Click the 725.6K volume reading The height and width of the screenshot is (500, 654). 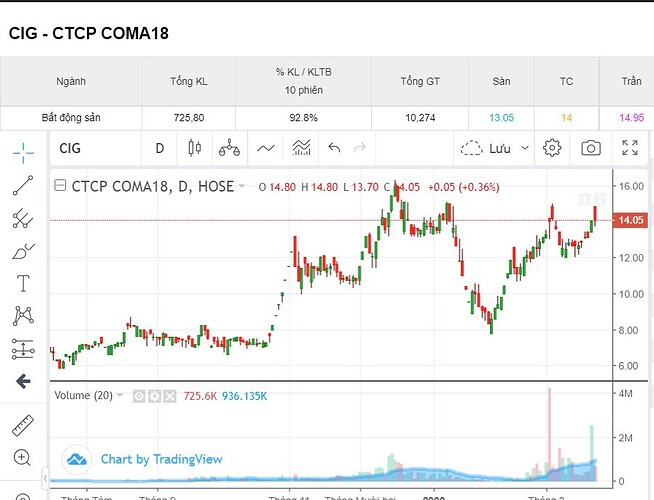[x=200, y=396]
